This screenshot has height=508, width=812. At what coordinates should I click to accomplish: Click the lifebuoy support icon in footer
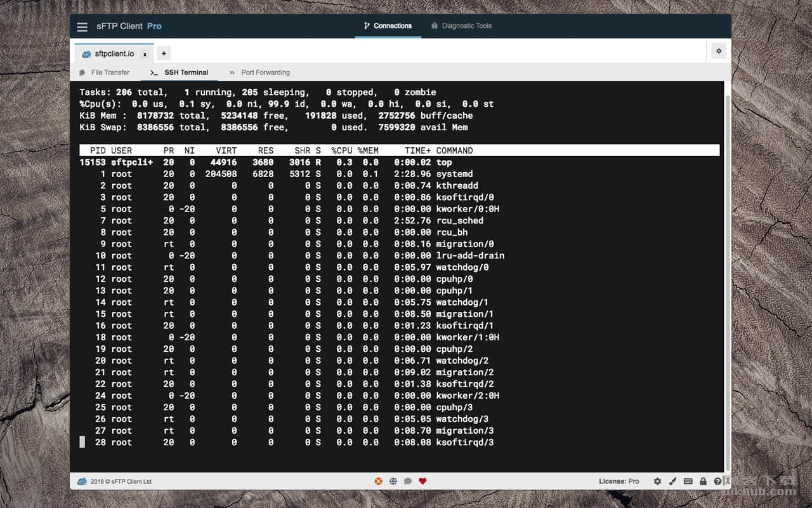click(x=379, y=481)
